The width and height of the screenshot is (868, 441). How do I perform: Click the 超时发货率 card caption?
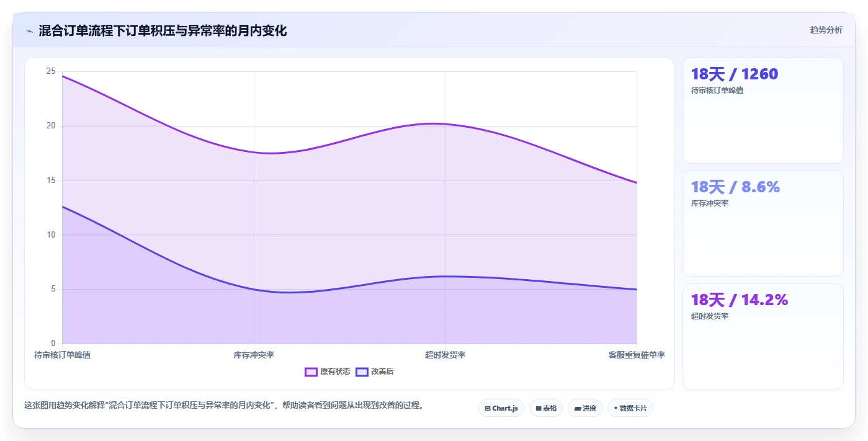click(710, 316)
